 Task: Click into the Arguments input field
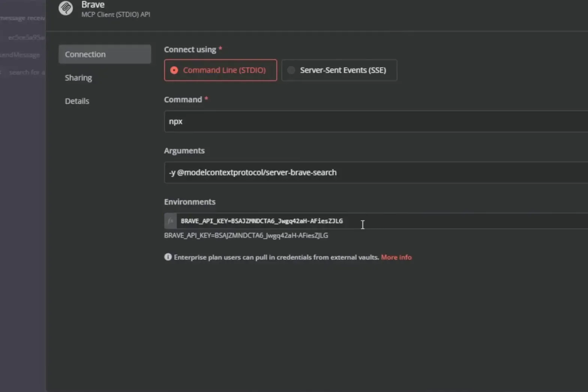(376, 172)
